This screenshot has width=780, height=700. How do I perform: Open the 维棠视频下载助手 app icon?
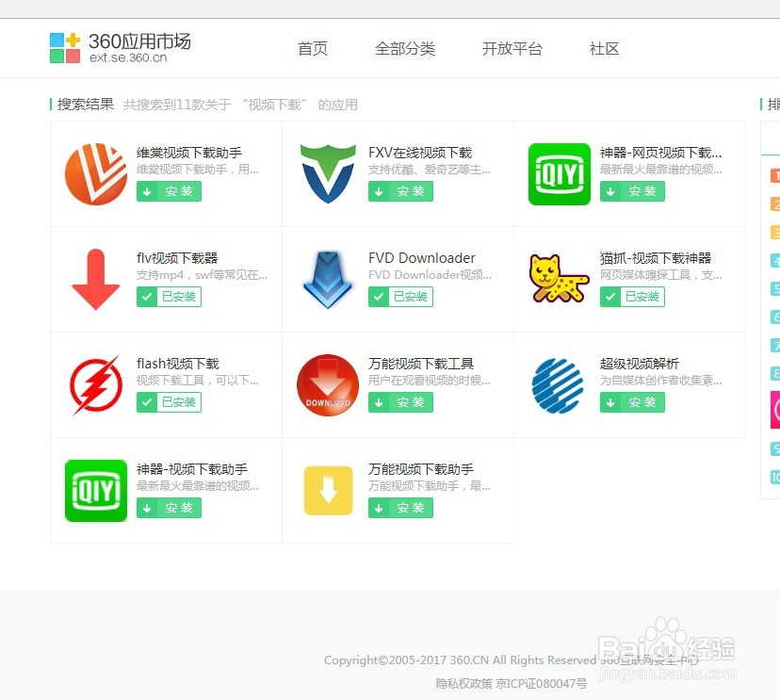(x=96, y=173)
